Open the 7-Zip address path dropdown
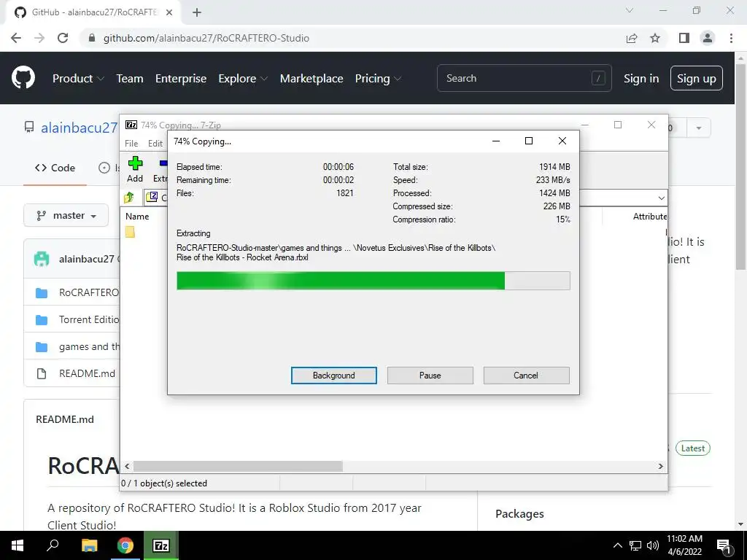The image size is (747, 560). click(661, 198)
